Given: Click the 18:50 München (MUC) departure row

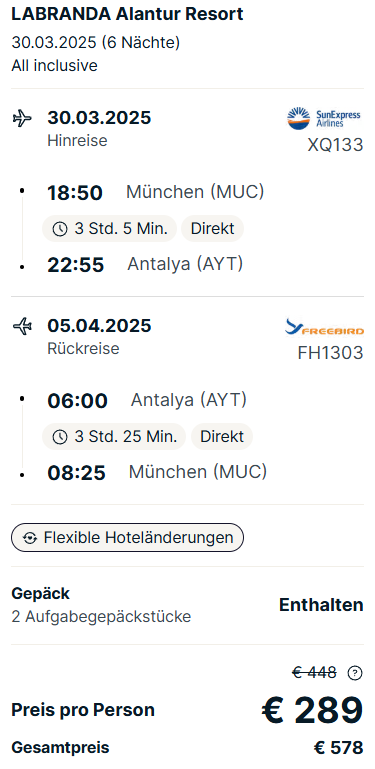Looking at the screenshot, I should point(155,192).
